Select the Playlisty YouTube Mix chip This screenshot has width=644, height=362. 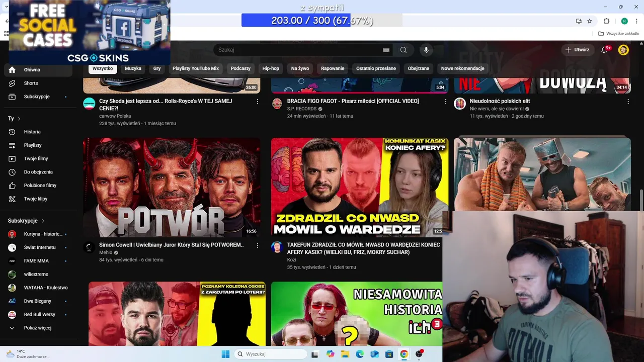[196, 68]
